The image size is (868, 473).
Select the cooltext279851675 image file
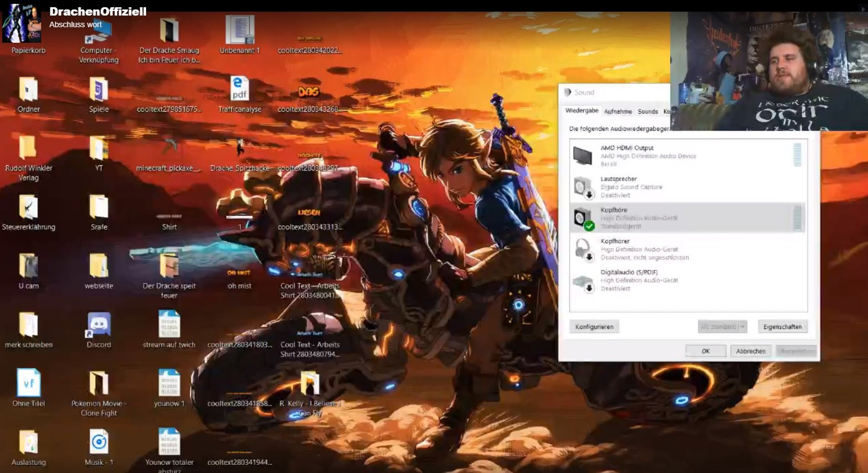coord(169,105)
